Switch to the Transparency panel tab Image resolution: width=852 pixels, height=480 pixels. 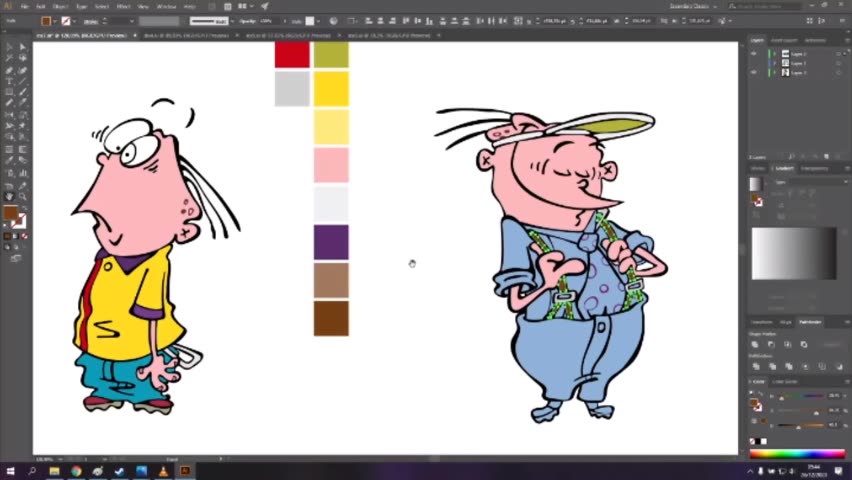pyautogui.click(x=814, y=169)
